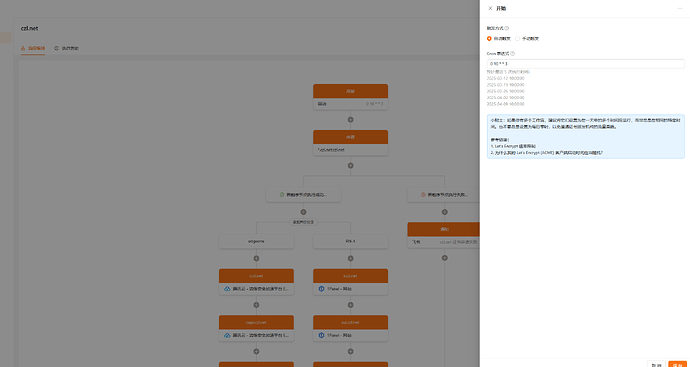Click the plus icon below the 1Panel s.czl.net node
Image resolution: width=690 pixels, height=367 pixels.
pos(350,305)
